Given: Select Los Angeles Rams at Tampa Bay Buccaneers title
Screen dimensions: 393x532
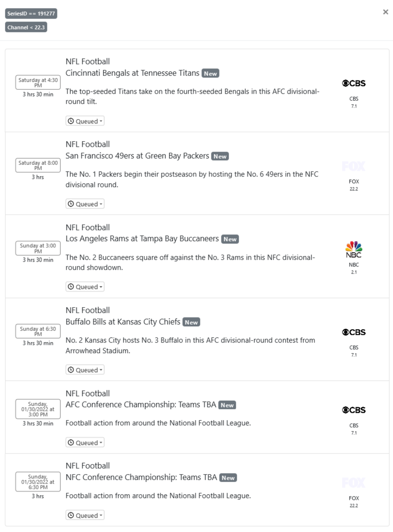Looking at the screenshot, I should 142,239.
